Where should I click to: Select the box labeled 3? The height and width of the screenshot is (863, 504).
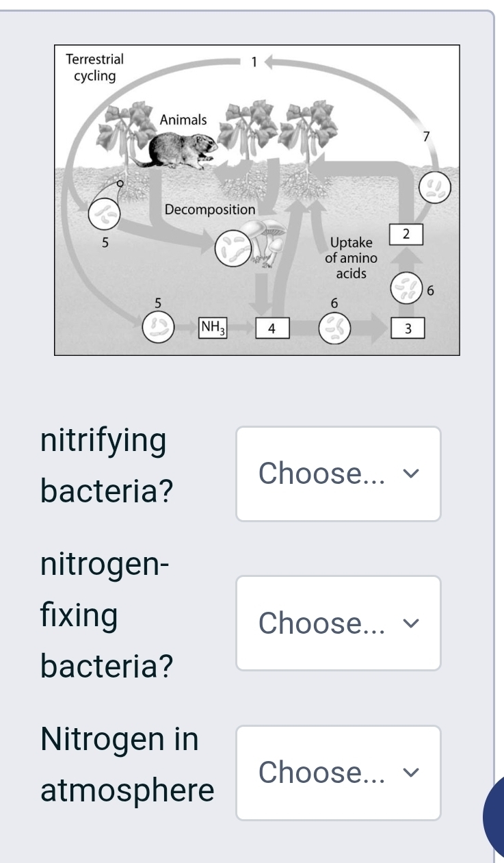407,329
